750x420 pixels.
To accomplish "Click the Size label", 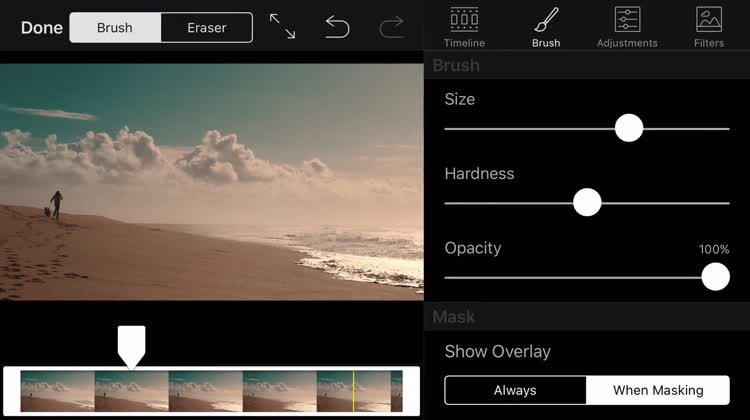I will tap(460, 99).
